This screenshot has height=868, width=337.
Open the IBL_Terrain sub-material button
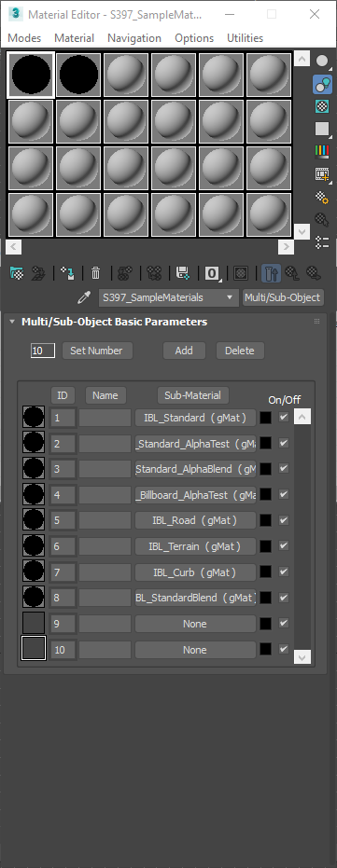(195, 546)
